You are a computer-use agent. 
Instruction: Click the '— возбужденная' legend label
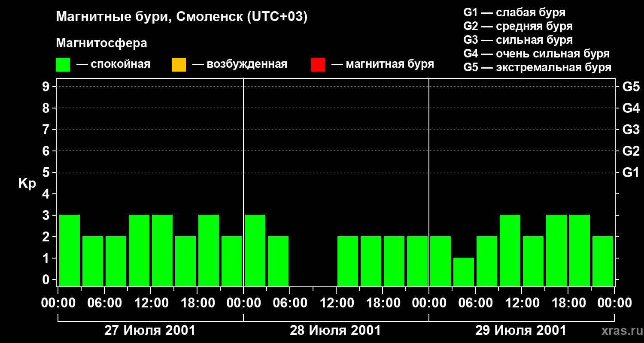(240, 64)
